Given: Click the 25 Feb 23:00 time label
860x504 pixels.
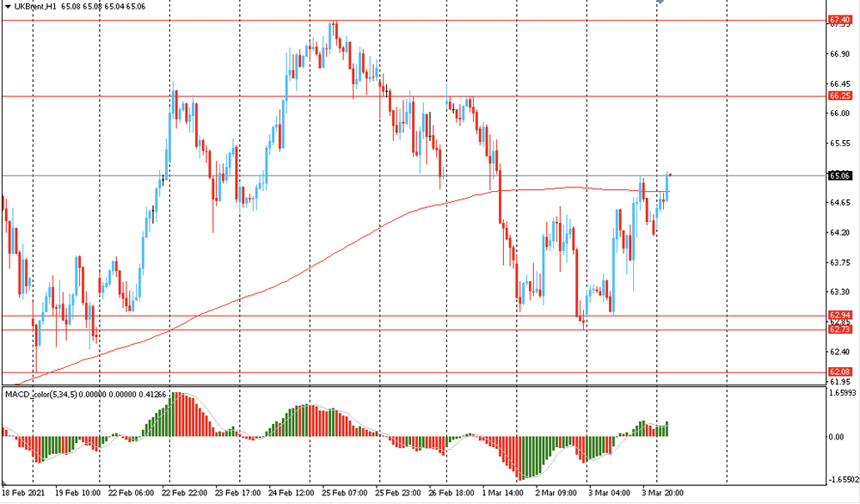Looking at the screenshot, I should (398, 493).
